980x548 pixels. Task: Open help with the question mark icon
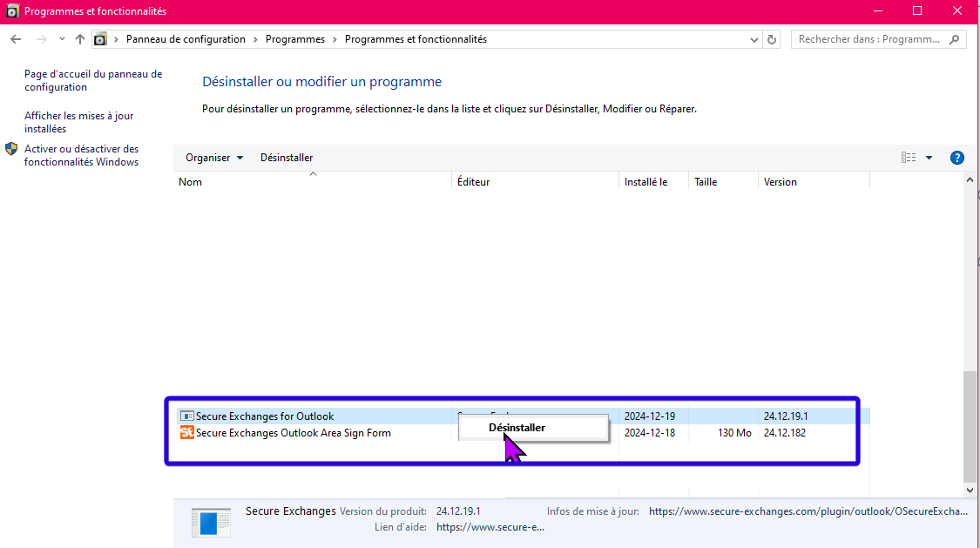pyautogui.click(x=956, y=158)
